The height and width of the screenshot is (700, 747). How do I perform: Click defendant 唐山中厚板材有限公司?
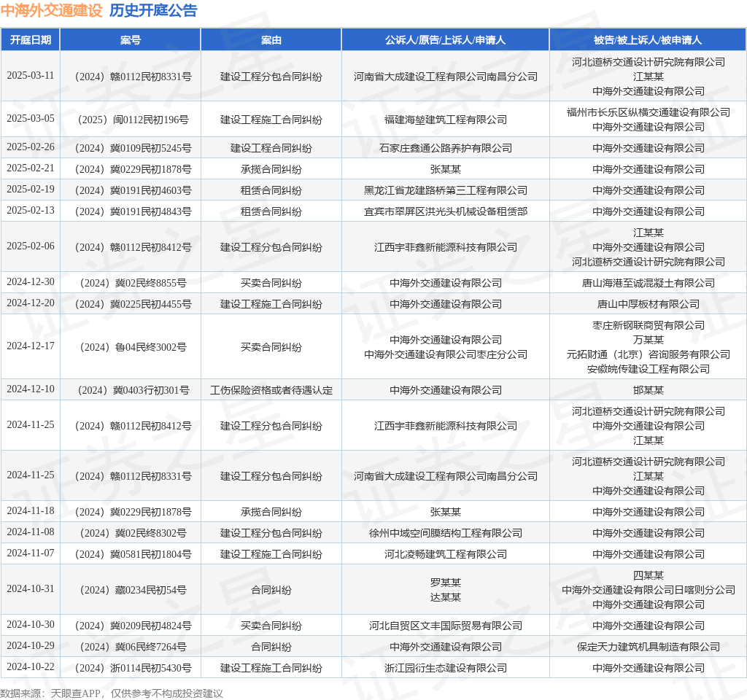coord(648,304)
